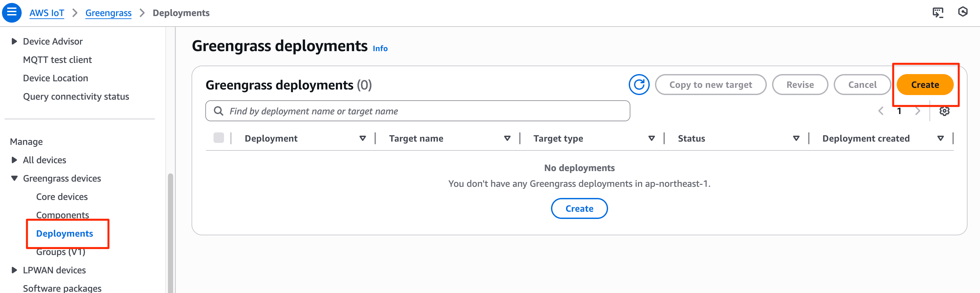Click the orange Create button

tap(925, 84)
